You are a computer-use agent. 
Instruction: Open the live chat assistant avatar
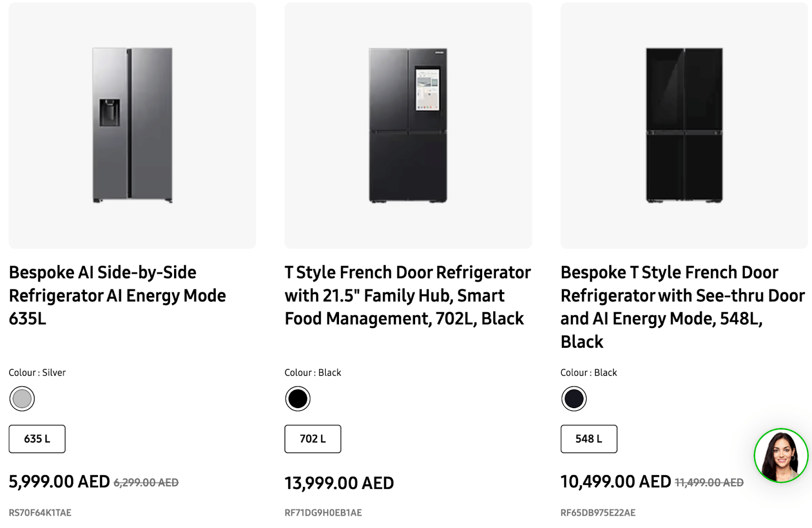tap(781, 455)
